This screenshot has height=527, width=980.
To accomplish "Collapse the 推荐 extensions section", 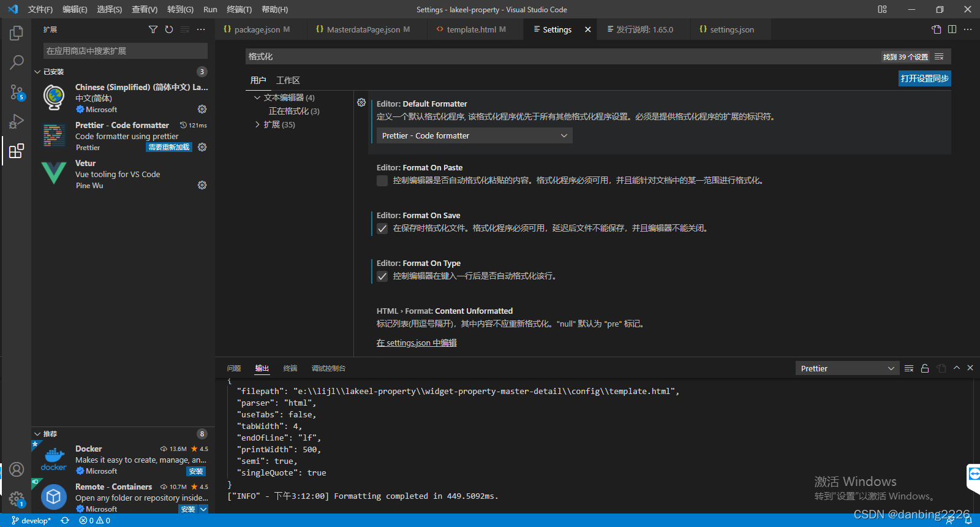I will pos(37,434).
